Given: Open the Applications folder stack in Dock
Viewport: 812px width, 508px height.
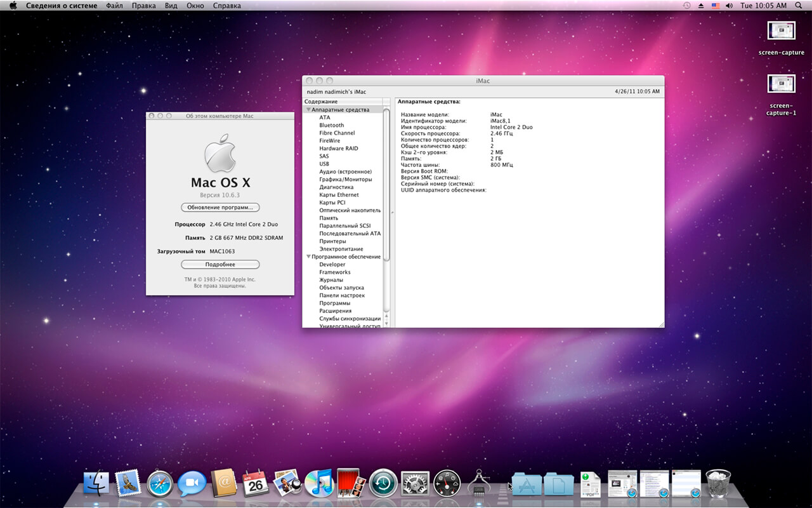Looking at the screenshot, I should point(527,485).
